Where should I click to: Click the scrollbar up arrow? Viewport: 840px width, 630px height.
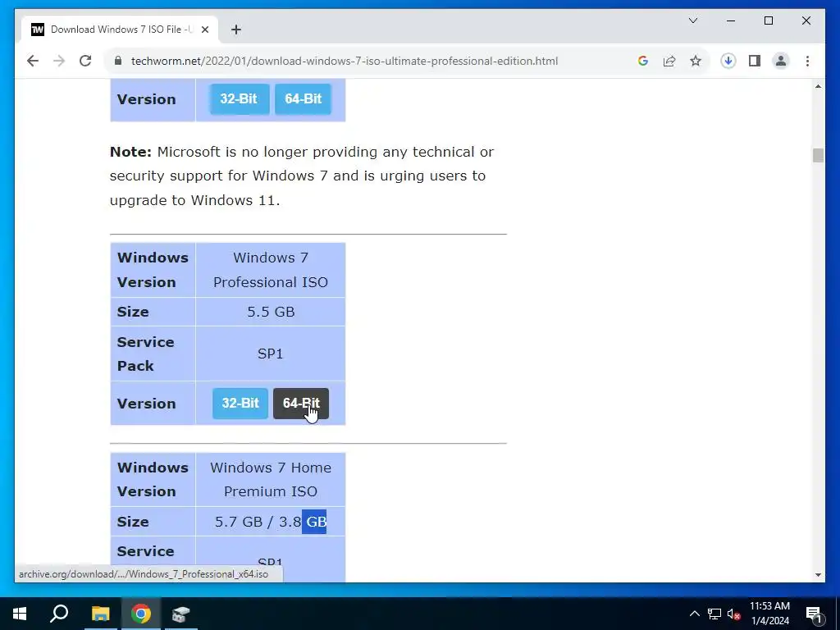click(x=818, y=86)
